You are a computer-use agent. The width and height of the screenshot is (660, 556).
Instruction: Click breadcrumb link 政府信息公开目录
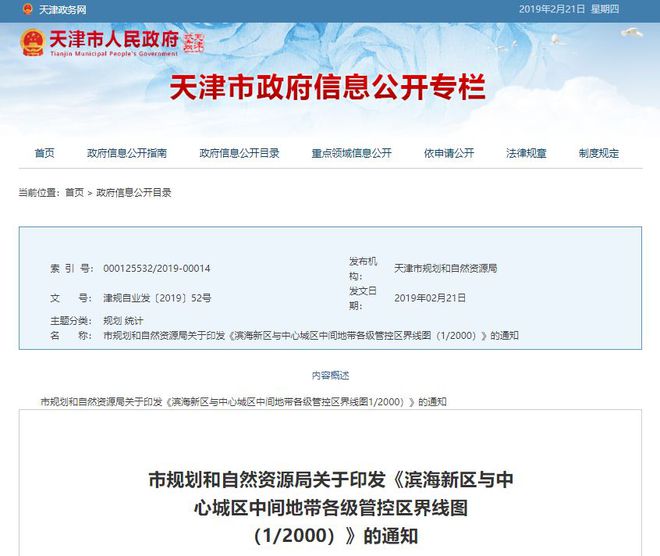[134, 193]
